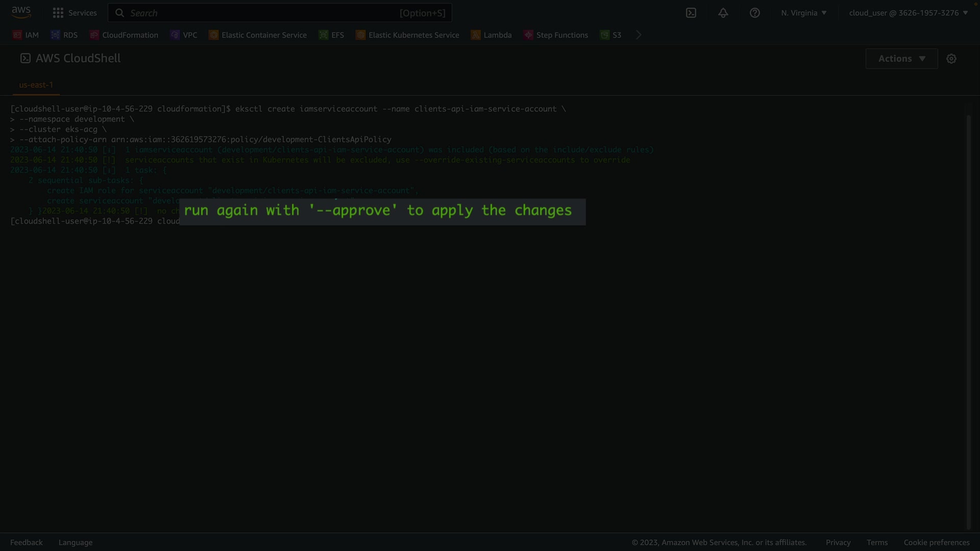Open the notifications bell

(x=723, y=13)
